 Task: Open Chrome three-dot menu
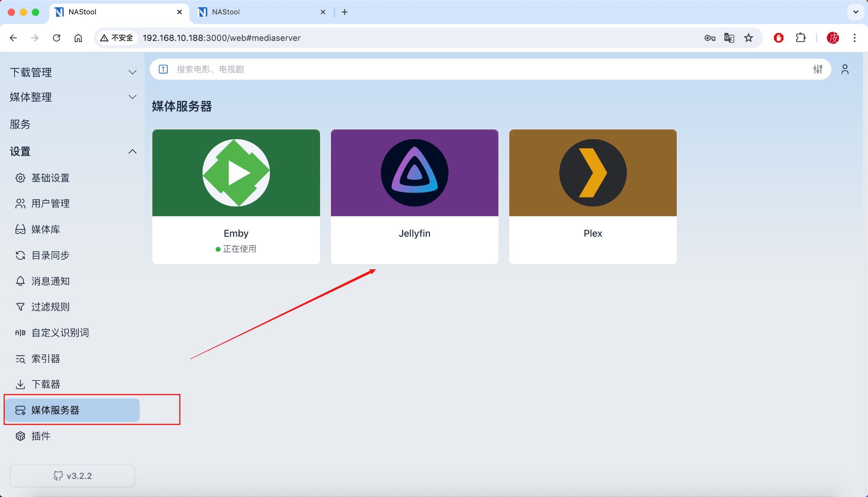[x=854, y=38]
